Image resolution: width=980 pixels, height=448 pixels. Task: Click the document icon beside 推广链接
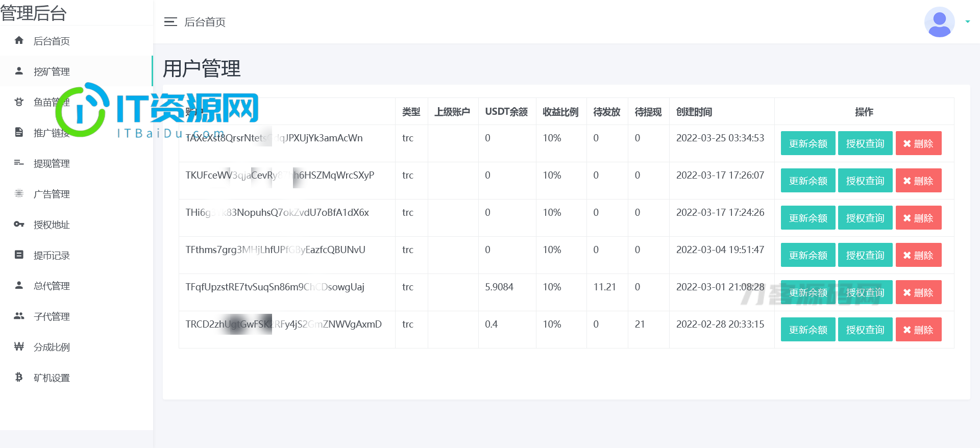pyautogui.click(x=19, y=132)
